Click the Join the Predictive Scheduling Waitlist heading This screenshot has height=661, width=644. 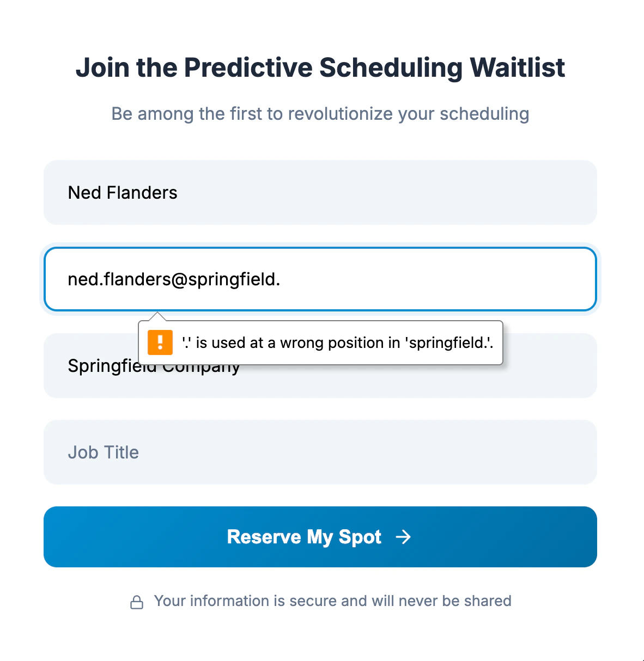(x=320, y=68)
